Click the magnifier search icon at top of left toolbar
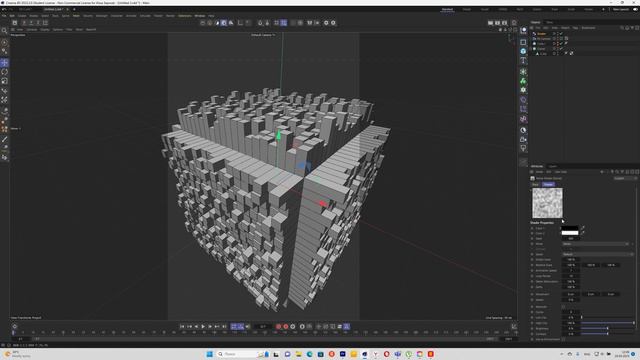 tap(4, 31)
